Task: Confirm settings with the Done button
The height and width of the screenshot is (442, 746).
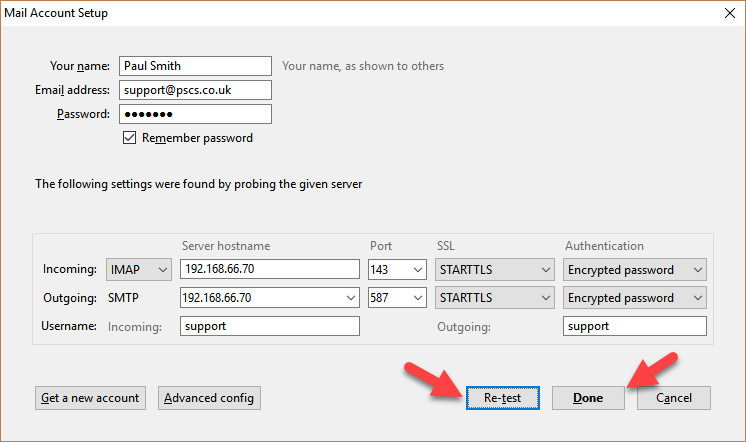Action: (588, 398)
